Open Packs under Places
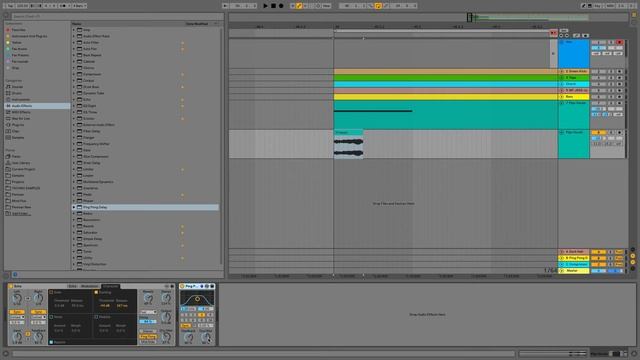 [x=16, y=156]
